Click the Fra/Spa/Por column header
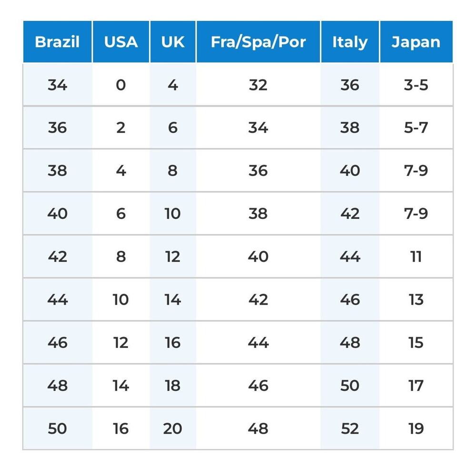 point(258,42)
